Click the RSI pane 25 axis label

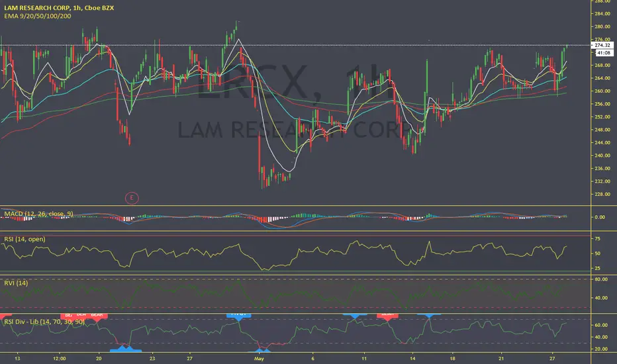[597, 269]
